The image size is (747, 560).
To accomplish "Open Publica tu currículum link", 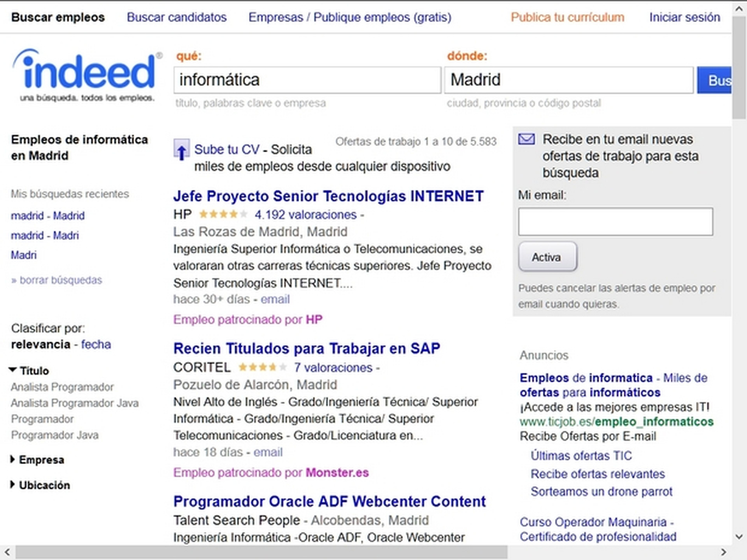I will coord(567,17).
